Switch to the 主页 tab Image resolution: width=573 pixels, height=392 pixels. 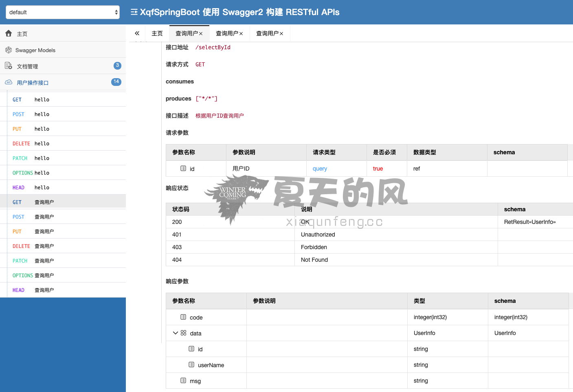157,33
